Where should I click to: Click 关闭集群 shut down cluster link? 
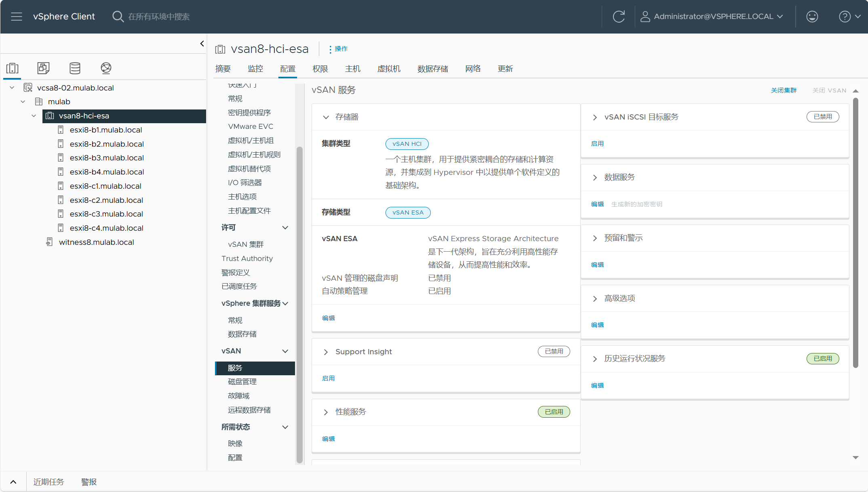784,90
